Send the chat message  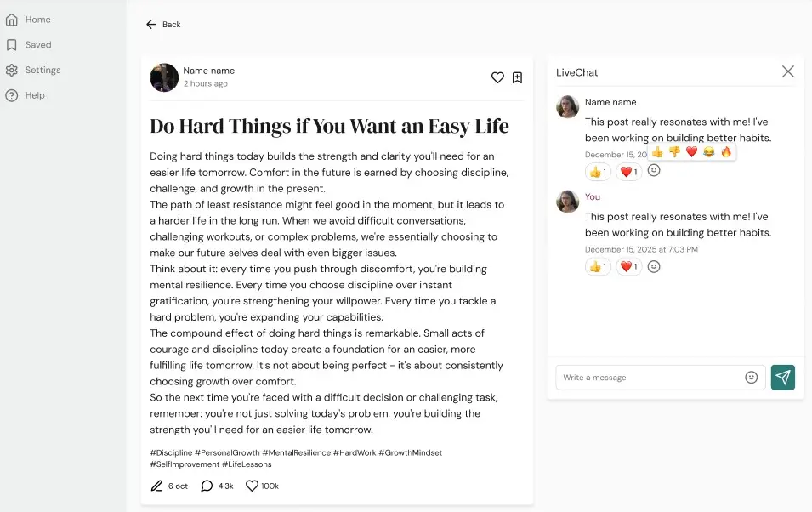click(782, 378)
